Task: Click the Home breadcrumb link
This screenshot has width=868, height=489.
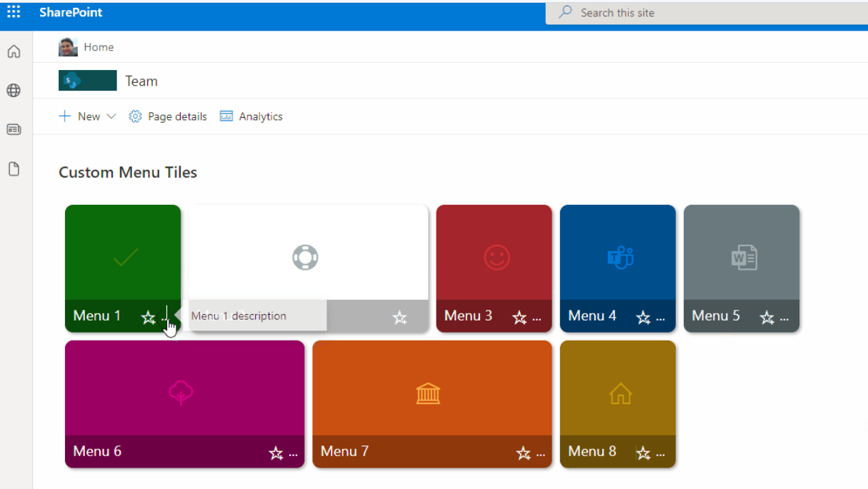Action: click(x=99, y=47)
